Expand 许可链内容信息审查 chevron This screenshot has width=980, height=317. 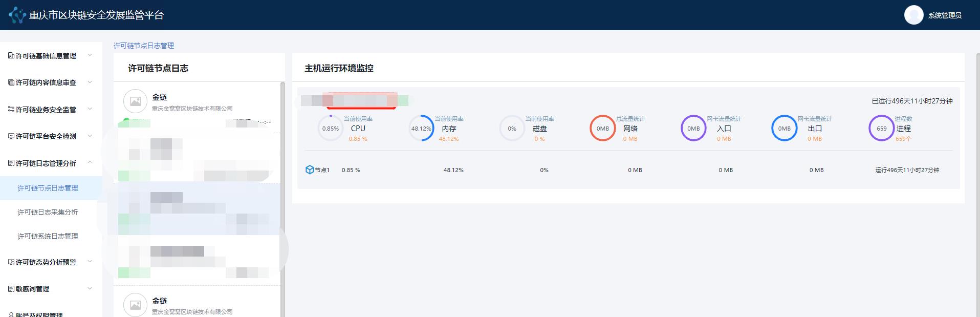click(90, 82)
